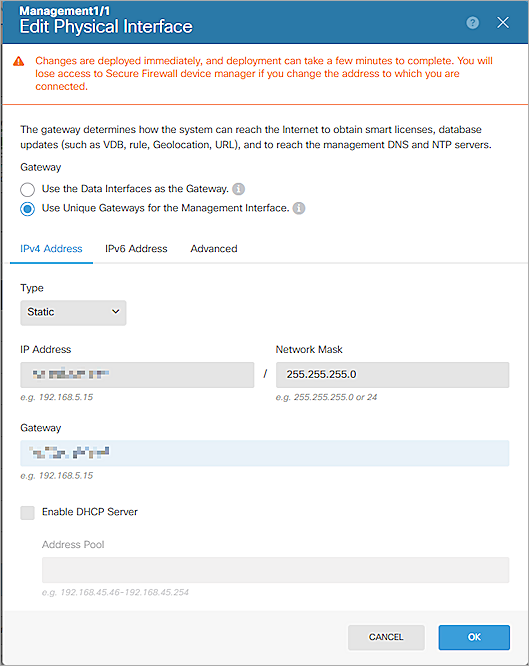Click the IP Address input field
This screenshot has height=666, width=529.
pyautogui.click(x=137, y=375)
